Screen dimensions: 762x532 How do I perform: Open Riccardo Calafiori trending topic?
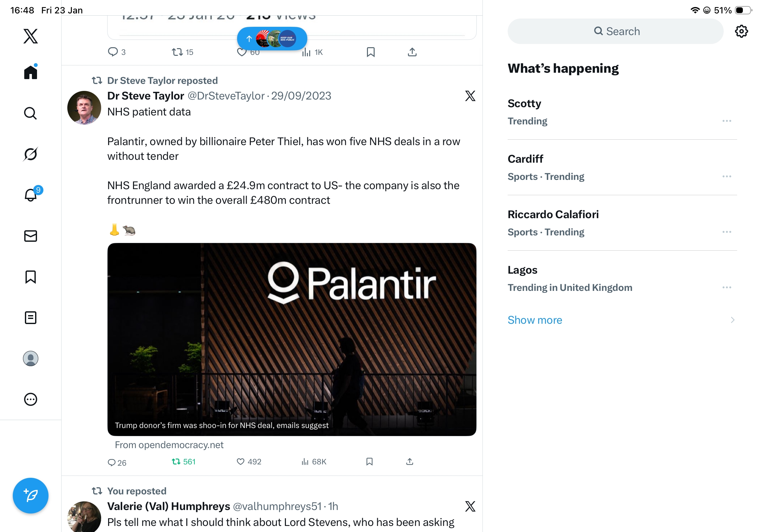[553, 215]
